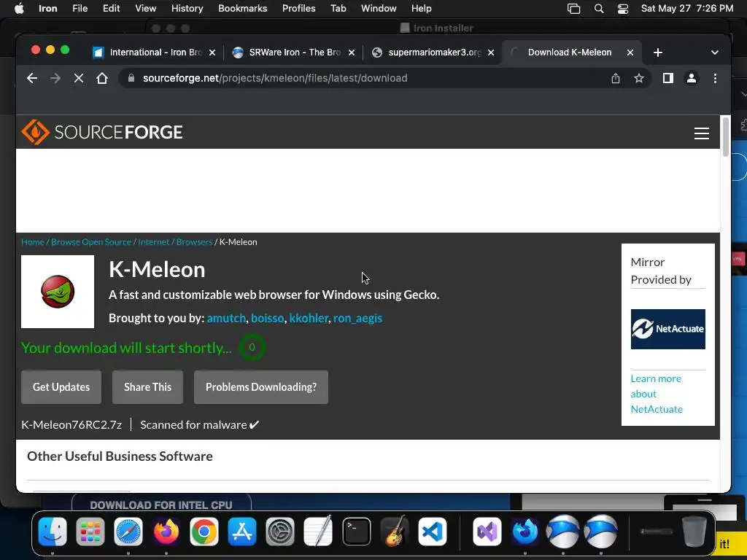Click the NetActuate mirror logo

click(668, 329)
